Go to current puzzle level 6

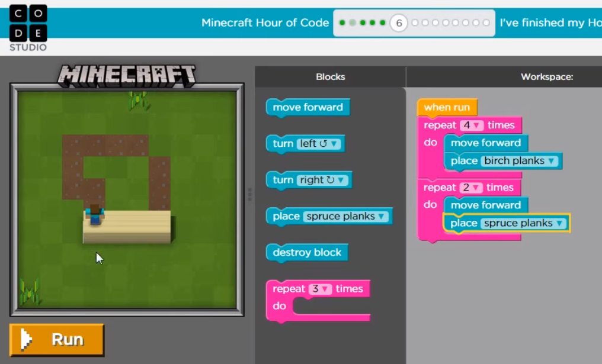pos(399,24)
